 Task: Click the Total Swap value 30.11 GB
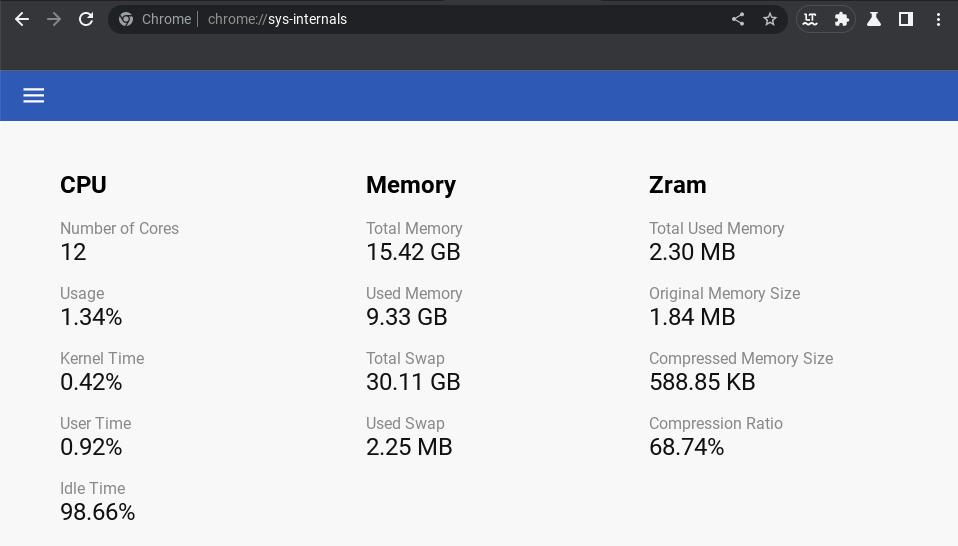coord(413,382)
